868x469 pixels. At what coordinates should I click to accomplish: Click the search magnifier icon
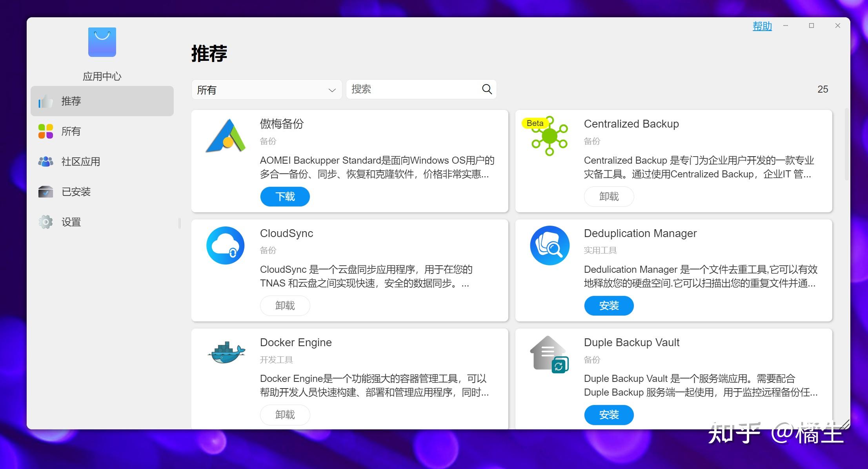[x=487, y=89]
